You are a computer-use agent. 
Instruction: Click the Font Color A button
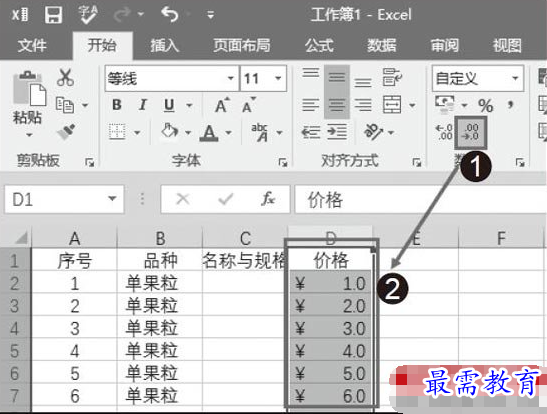coord(209,133)
